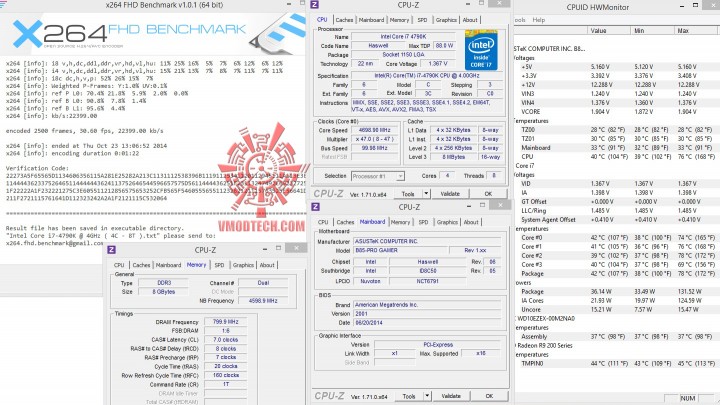Close the CPU-Z Mainboard window
Image resolution: width=720 pixels, height=405 pixels.
tap(500, 205)
